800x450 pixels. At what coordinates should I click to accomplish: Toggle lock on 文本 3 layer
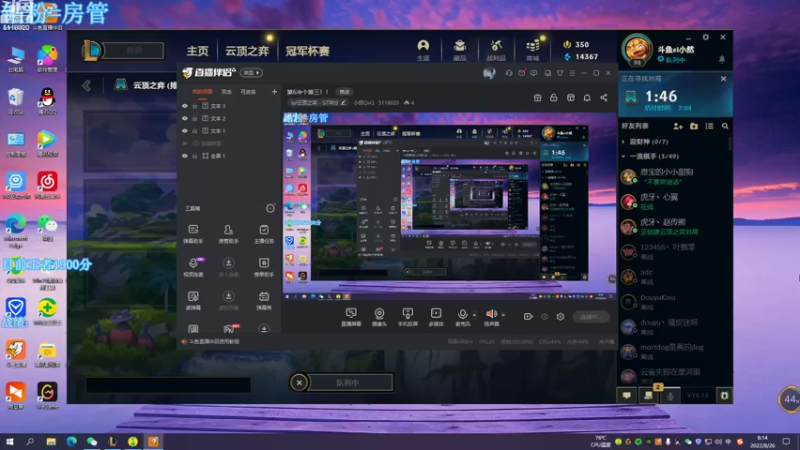tap(194, 106)
